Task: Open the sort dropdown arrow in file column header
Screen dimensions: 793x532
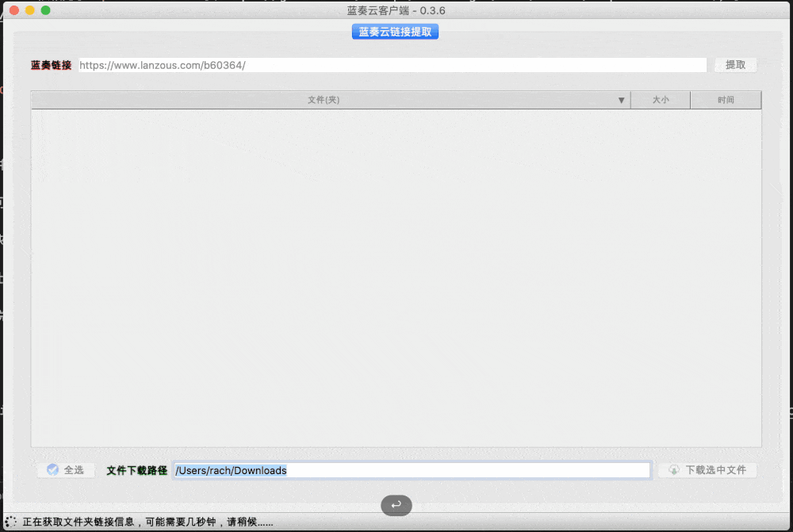Action: click(623, 99)
